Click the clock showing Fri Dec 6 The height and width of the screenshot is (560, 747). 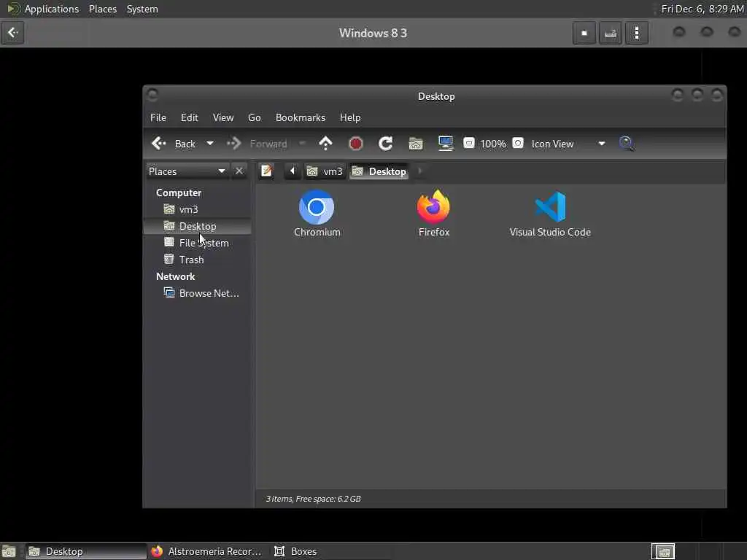[x=703, y=9]
